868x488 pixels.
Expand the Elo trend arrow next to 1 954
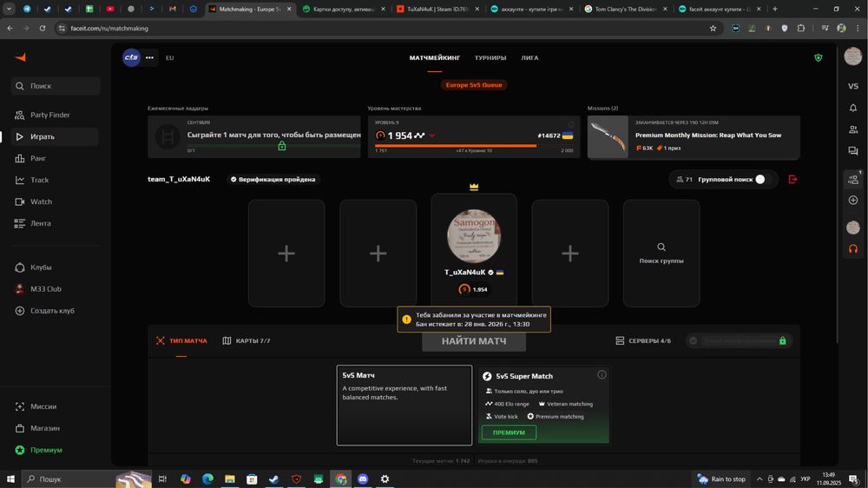(x=431, y=135)
